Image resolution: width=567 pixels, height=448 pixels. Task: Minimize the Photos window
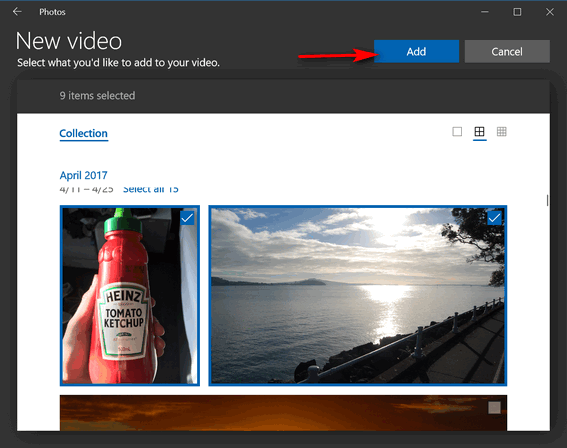485,12
